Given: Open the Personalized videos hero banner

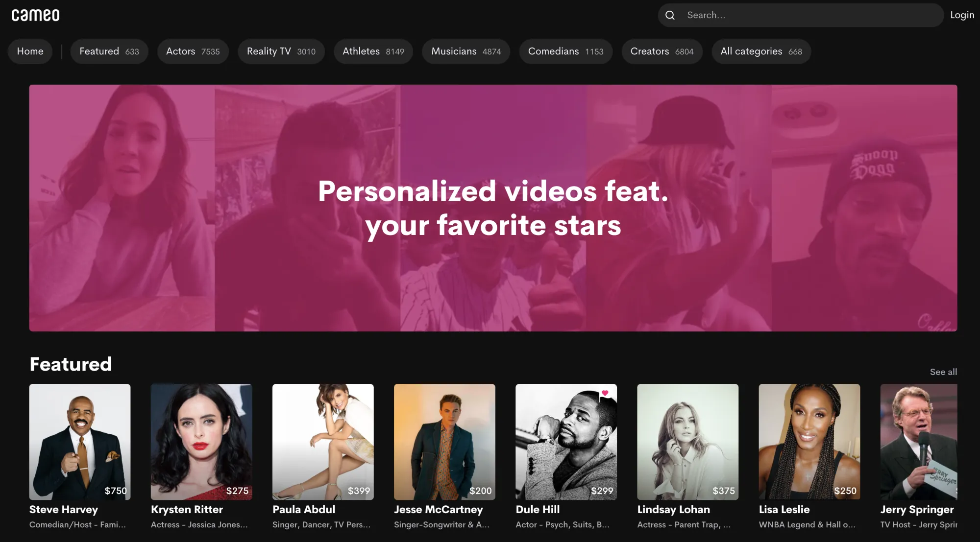Looking at the screenshot, I should point(493,208).
